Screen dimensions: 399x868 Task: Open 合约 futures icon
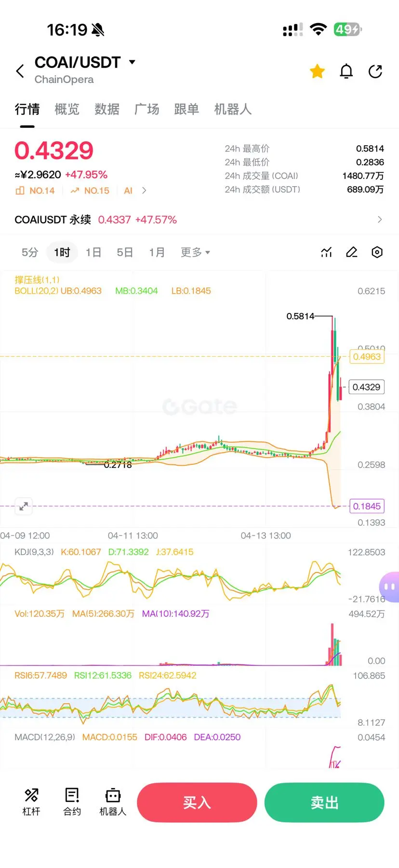pyautogui.click(x=72, y=802)
